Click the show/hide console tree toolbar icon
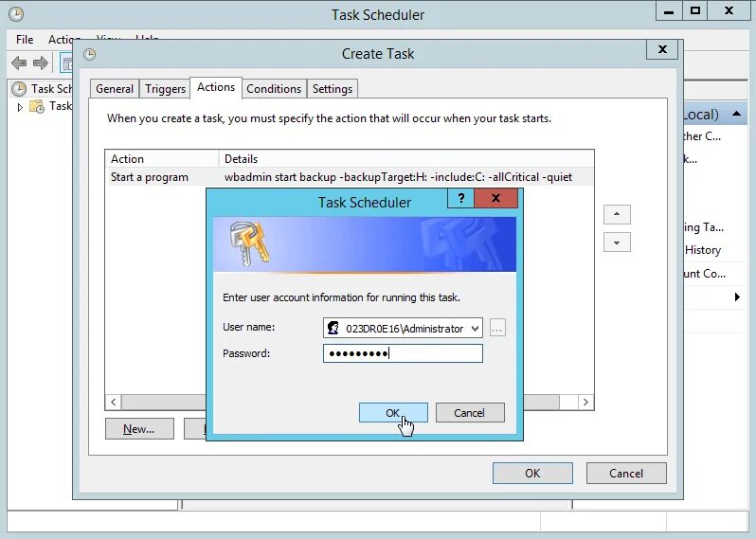756x539 pixels. pyautogui.click(x=66, y=63)
